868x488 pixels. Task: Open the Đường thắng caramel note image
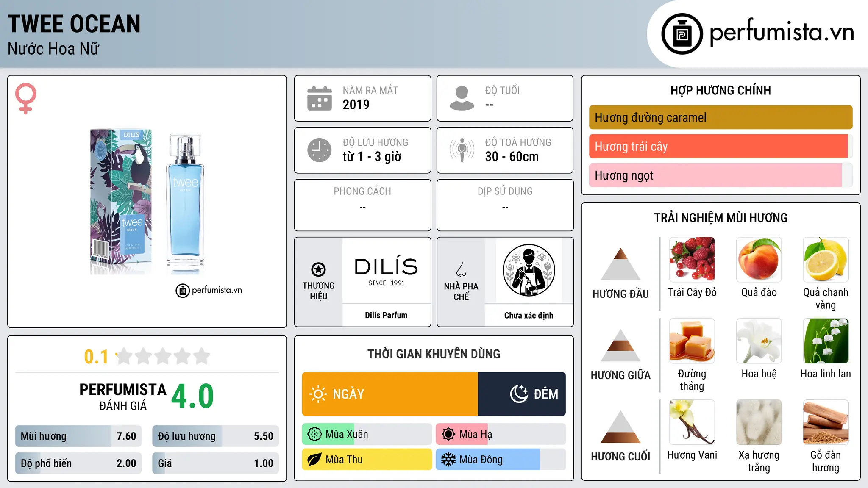[x=692, y=341]
